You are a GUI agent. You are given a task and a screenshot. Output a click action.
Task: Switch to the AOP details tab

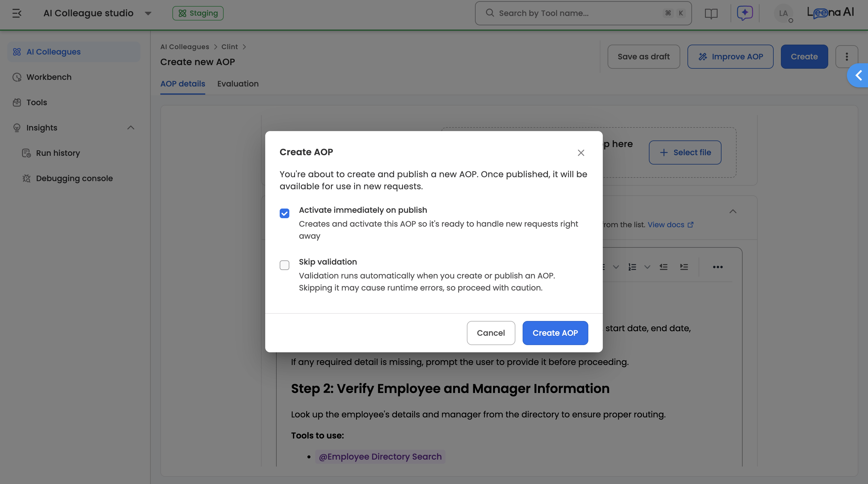click(x=183, y=84)
